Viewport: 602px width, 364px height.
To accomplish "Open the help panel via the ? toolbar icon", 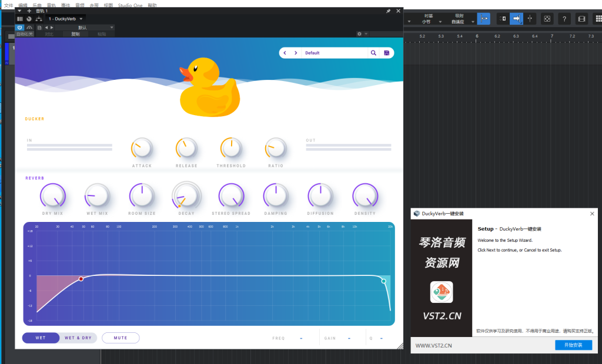I will (x=564, y=18).
